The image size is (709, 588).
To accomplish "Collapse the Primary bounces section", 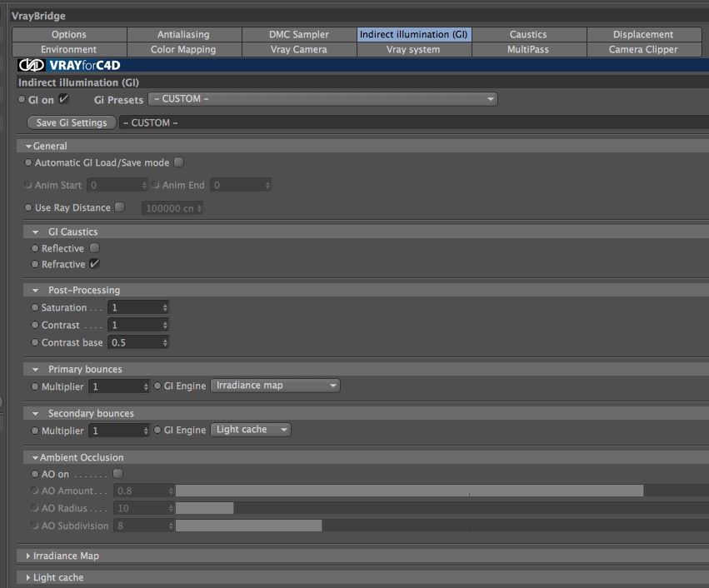I will (35, 369).
